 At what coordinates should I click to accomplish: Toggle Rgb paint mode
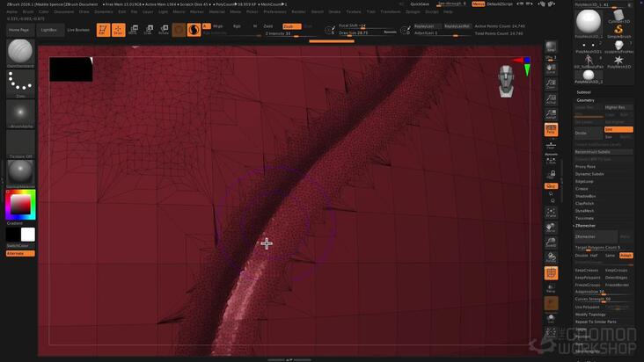pos(237,26)
